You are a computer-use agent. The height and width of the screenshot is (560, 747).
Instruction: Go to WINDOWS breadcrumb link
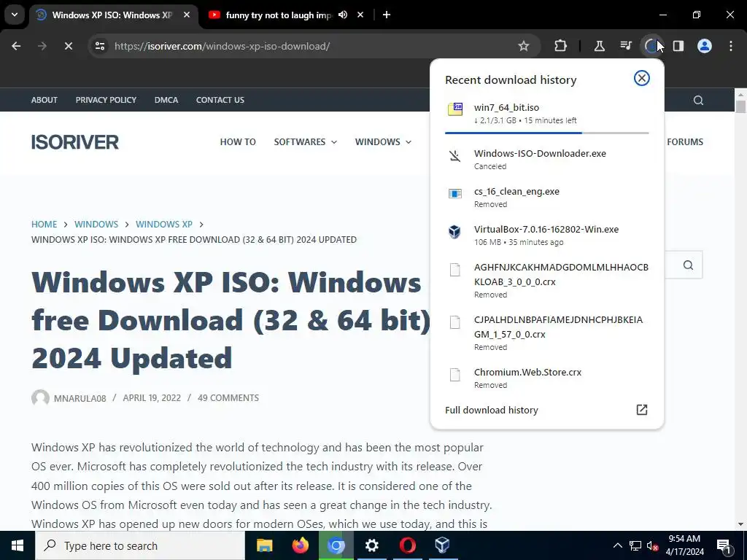[x=96, y=225]
